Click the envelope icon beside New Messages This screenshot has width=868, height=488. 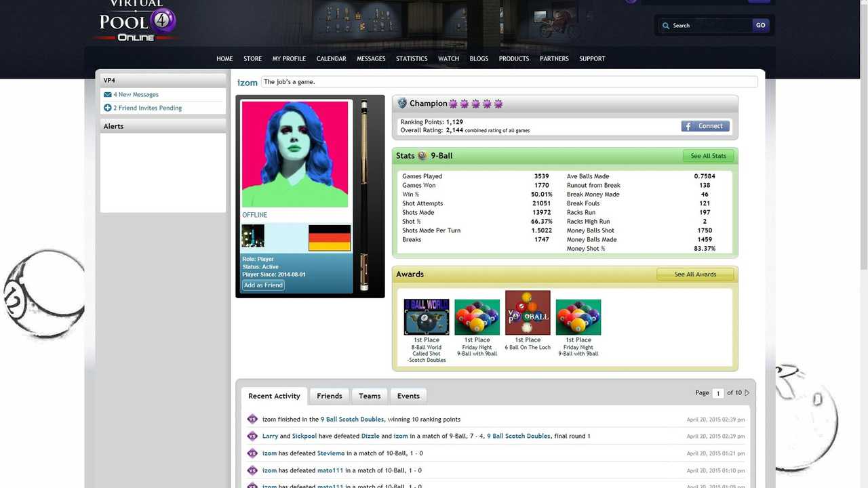click(x=107, y=95)
